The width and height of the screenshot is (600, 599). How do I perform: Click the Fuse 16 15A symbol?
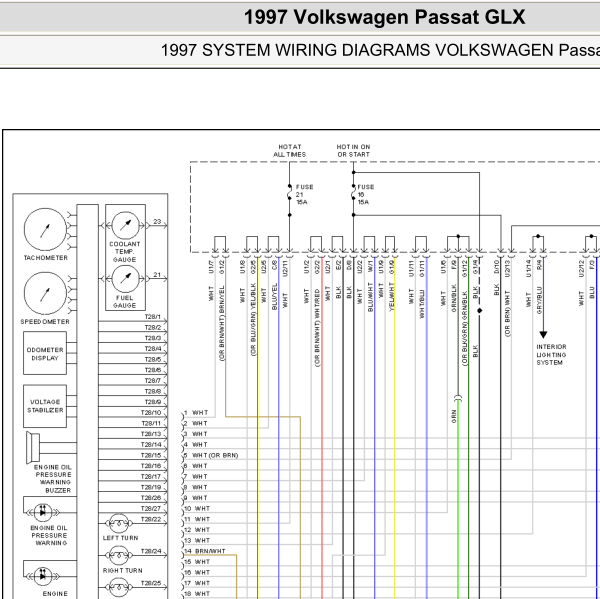353,194
